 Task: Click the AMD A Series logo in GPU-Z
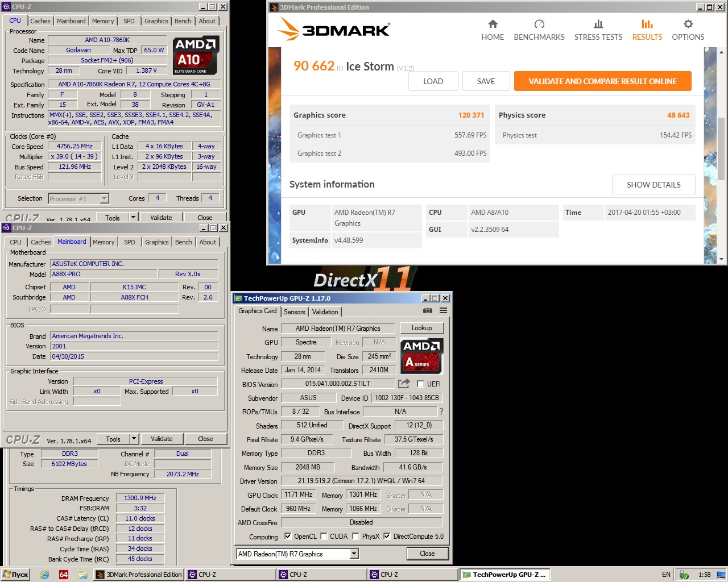pyautogui.click(x=421, y=356)
